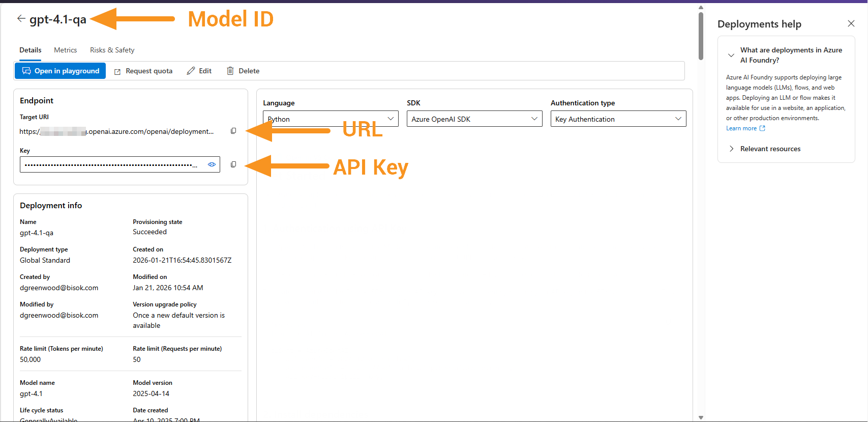
Task: Copy the API key to clipboard
Action: coord(233,164)
